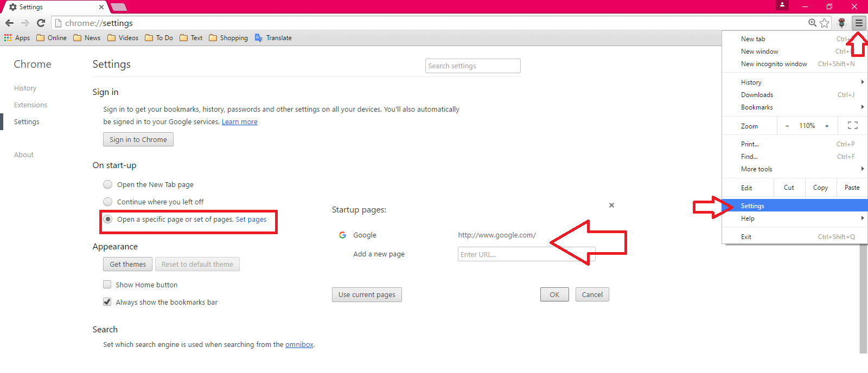868x373 pixels.
Task: Expand the More tools submenu
Action: pyautogui.click(x=794, y=169)
